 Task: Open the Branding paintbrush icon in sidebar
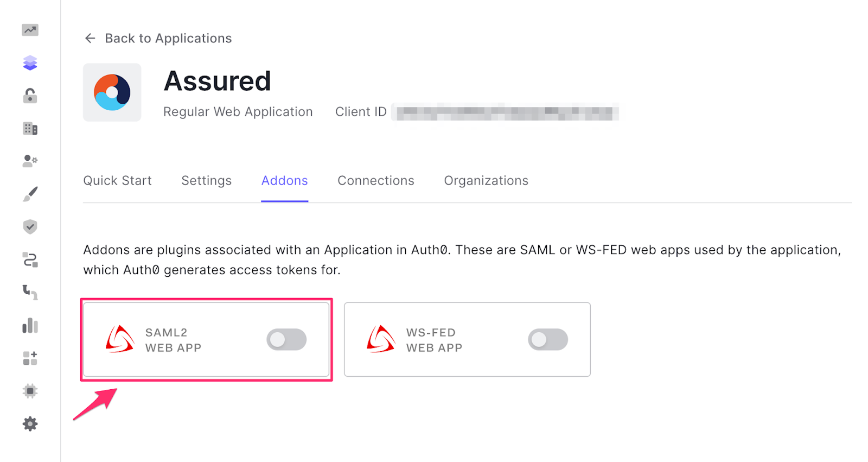point(30,194)
